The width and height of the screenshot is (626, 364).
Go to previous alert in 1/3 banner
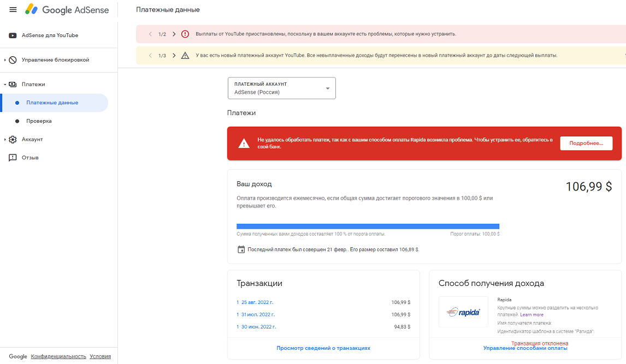coord(151,56)
